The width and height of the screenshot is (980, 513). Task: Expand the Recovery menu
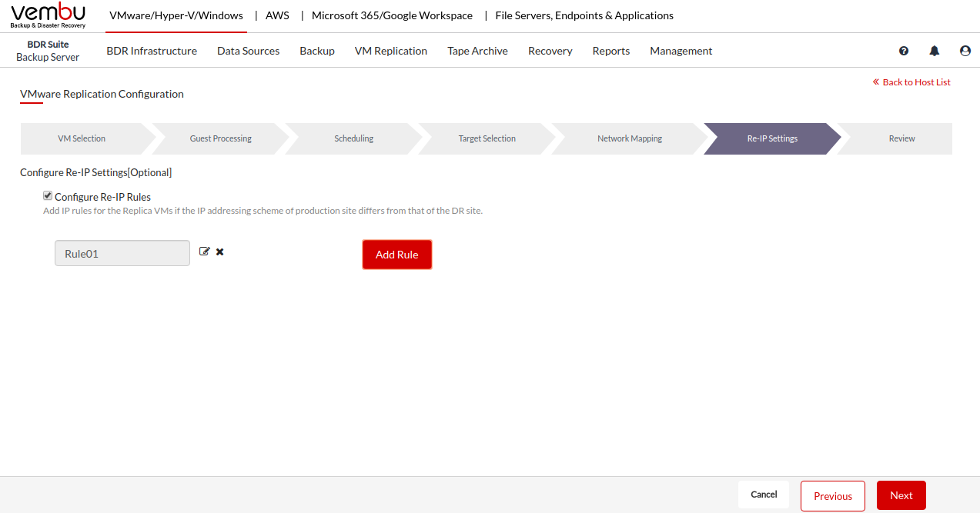(550, 51)
